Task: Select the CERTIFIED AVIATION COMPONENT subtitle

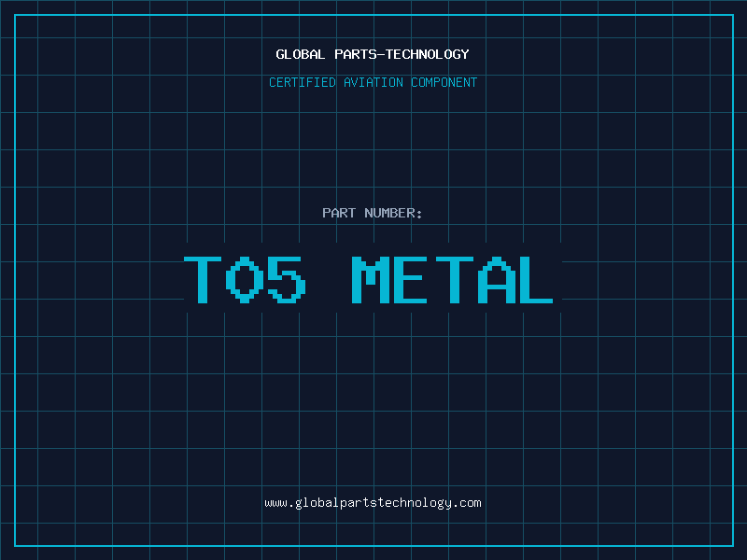Action: [373, 82]
